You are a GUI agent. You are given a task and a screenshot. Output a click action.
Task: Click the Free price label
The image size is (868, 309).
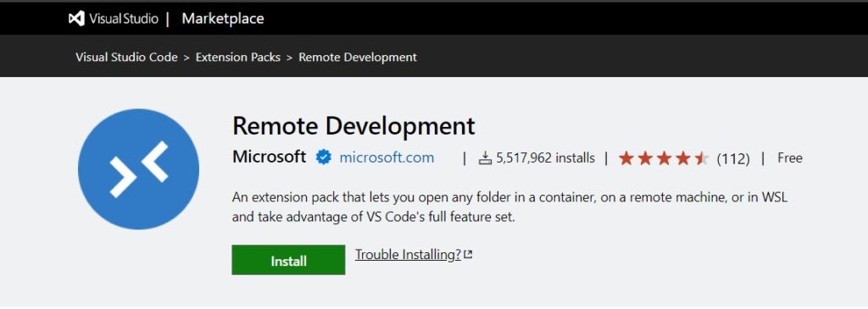(790, 158)
